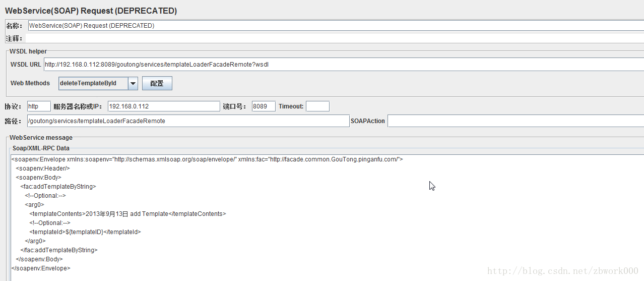The width and height of the screenshot is (644, 281).
Task: Click the first <!--Optional:--> comment line
Action: tap(45, 196)
